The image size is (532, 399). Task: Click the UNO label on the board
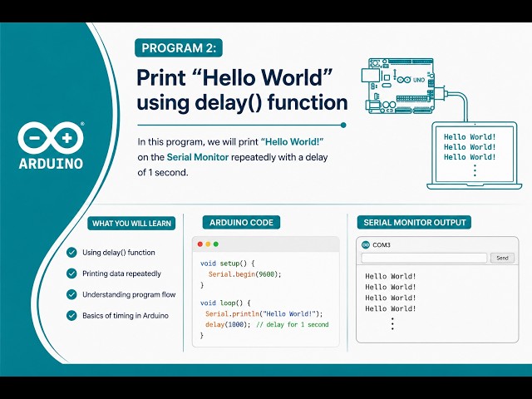point(419,80)
